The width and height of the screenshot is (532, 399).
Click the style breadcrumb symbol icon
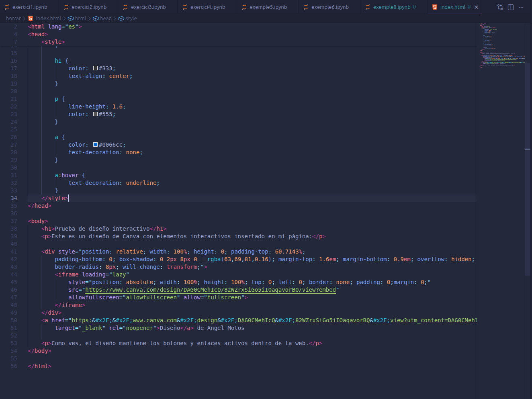point(121,18)
